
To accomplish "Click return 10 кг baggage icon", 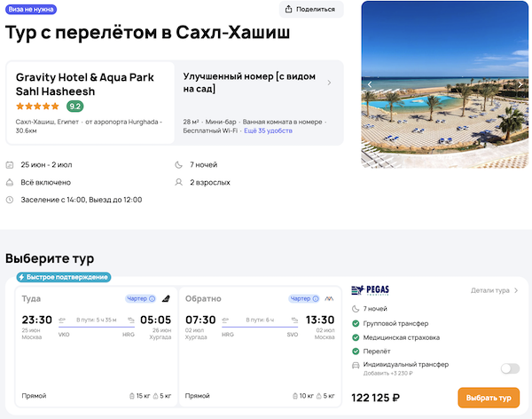I will [293, 395].
